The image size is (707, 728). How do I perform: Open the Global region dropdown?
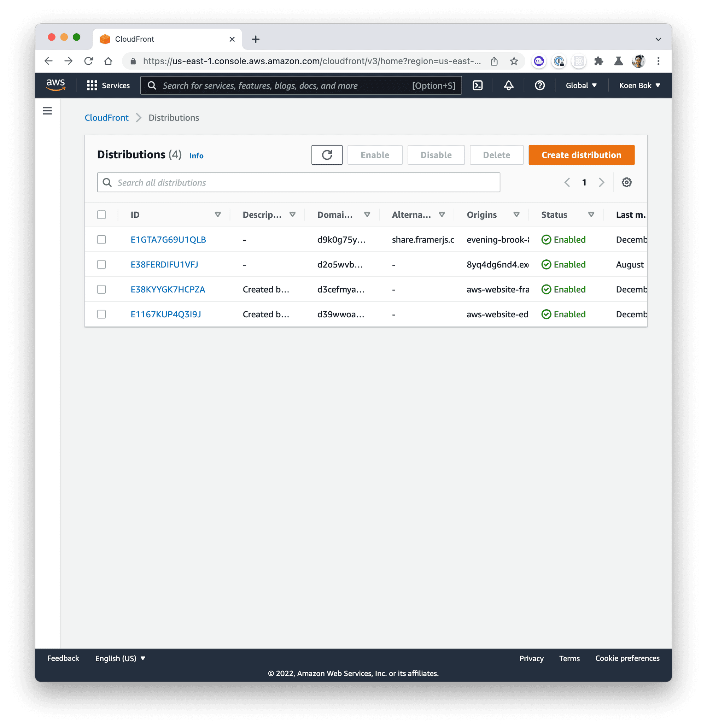coord(581,86)
